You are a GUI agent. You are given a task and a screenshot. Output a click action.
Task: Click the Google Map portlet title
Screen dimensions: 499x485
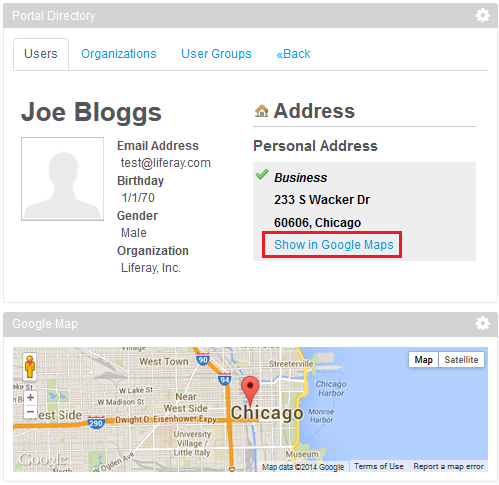[x=45, y=324]
